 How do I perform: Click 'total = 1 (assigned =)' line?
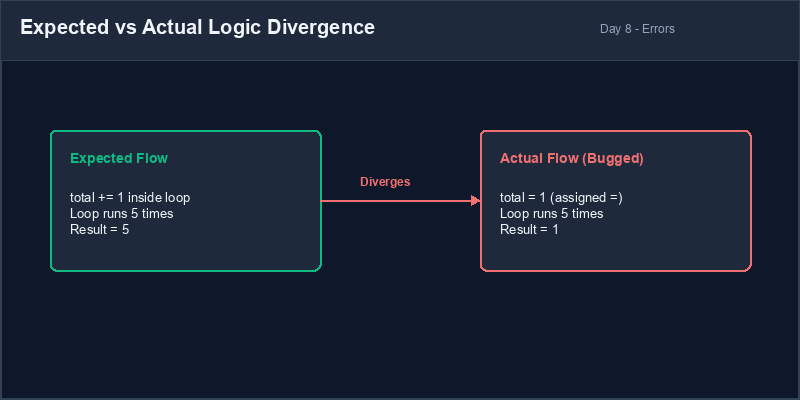561,198
